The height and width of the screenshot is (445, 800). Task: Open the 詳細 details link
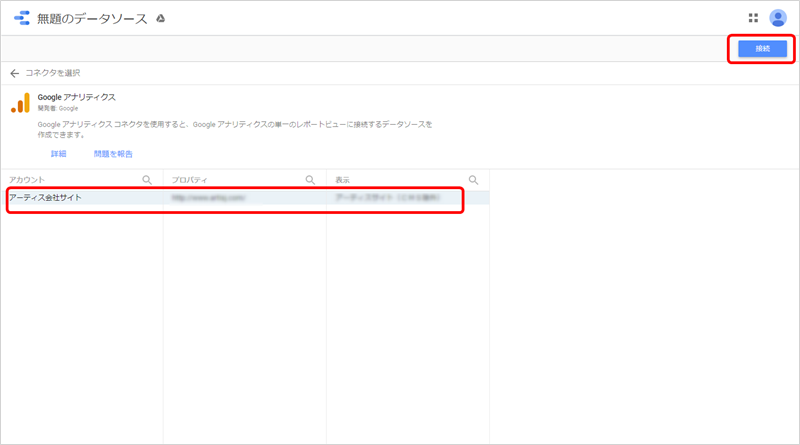[x=58, y=154]
